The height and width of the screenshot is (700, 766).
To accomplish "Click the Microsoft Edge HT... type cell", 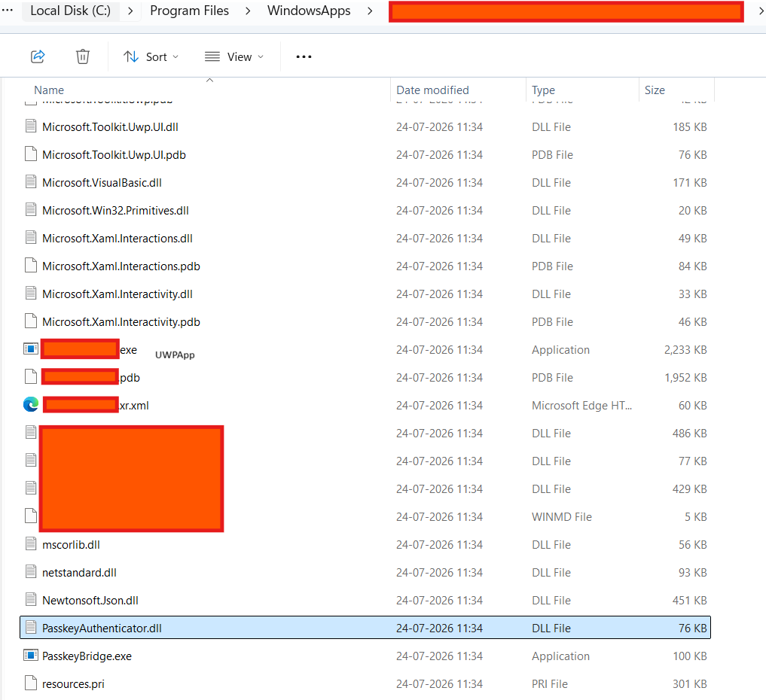I will (x=581, y=406).
